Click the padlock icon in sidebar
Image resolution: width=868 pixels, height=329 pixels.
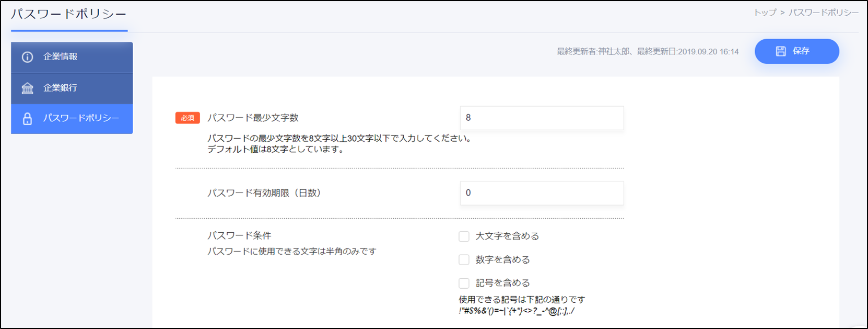point(27,119)
